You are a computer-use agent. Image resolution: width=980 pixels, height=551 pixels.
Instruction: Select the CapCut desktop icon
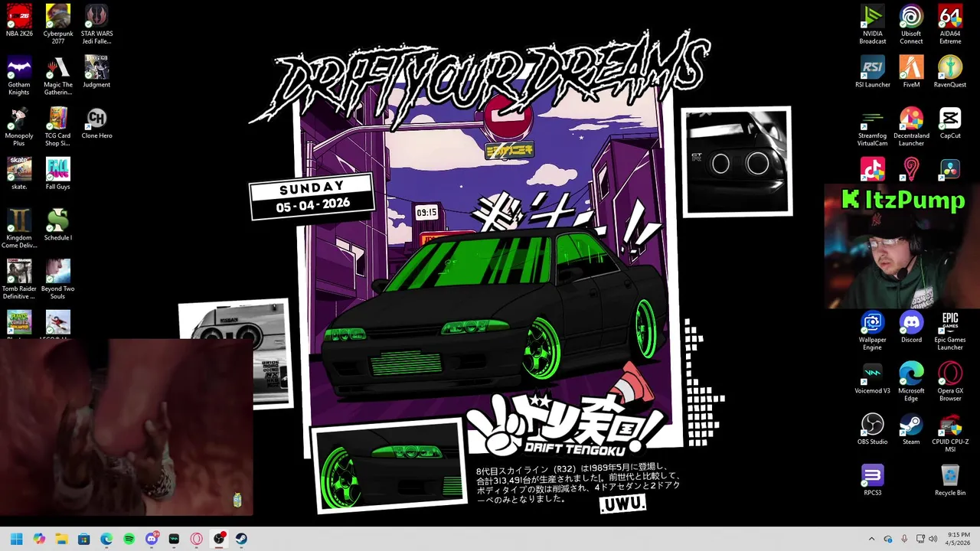coord(950,122)
